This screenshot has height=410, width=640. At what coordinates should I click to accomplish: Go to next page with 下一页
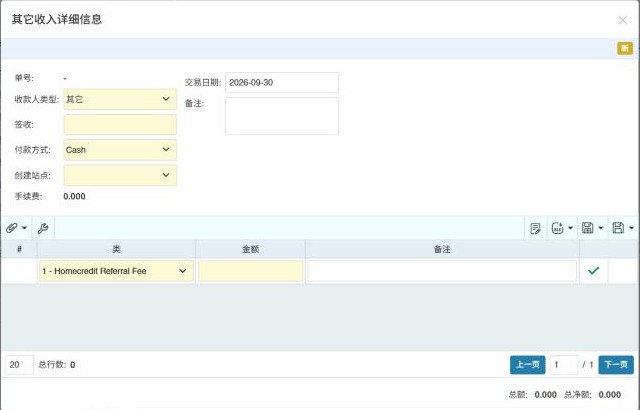[616, 365]
